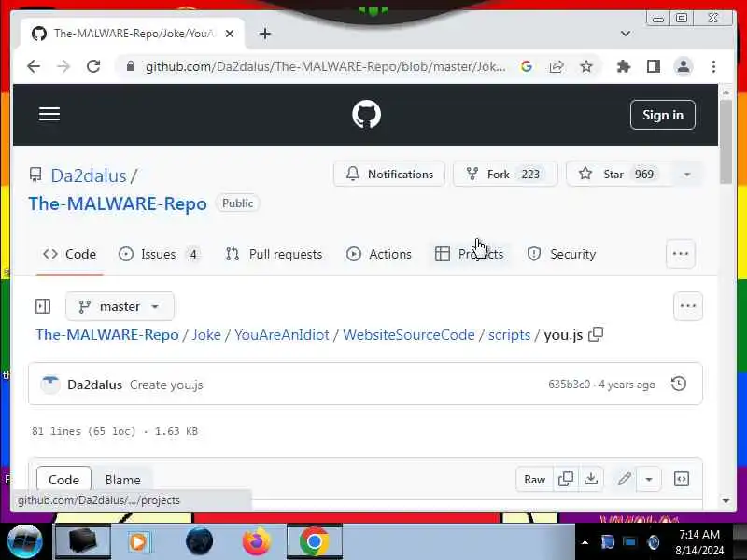This screenshot has width=747, height=560.
Task: Copy file path icon next to you.js
Action: click(x=596, y=334)
